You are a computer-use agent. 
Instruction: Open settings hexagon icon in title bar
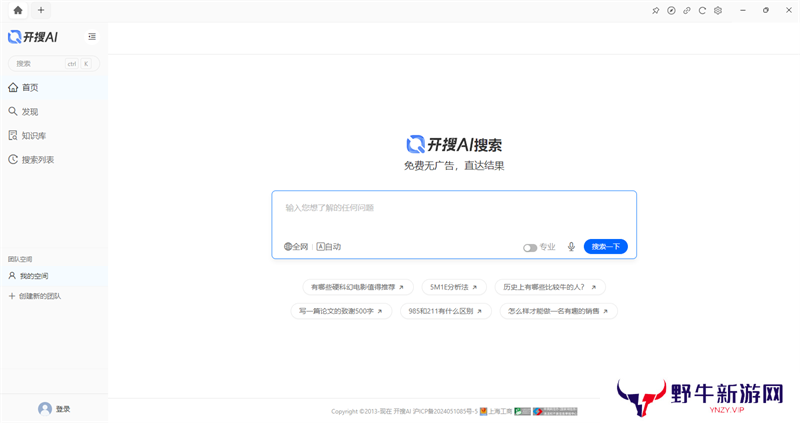click(718, 10)
